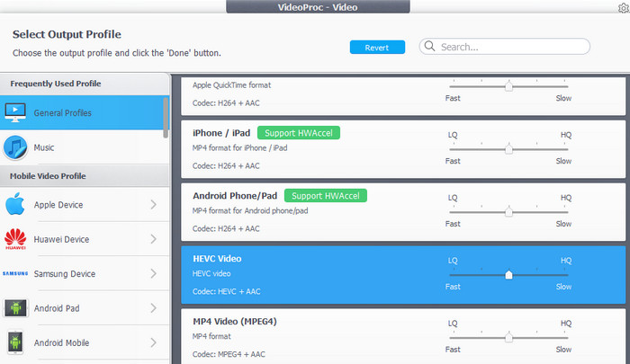Click the Apple logo icon
Image resolution: width=630 pixels, height=364 pixels.
tap(15, 204)
